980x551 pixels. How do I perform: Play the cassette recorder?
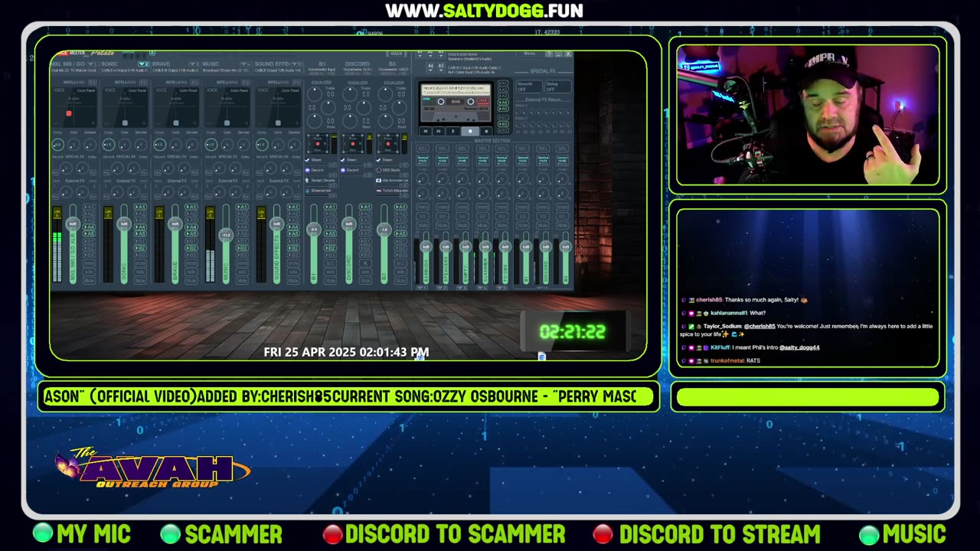point(453,131)
